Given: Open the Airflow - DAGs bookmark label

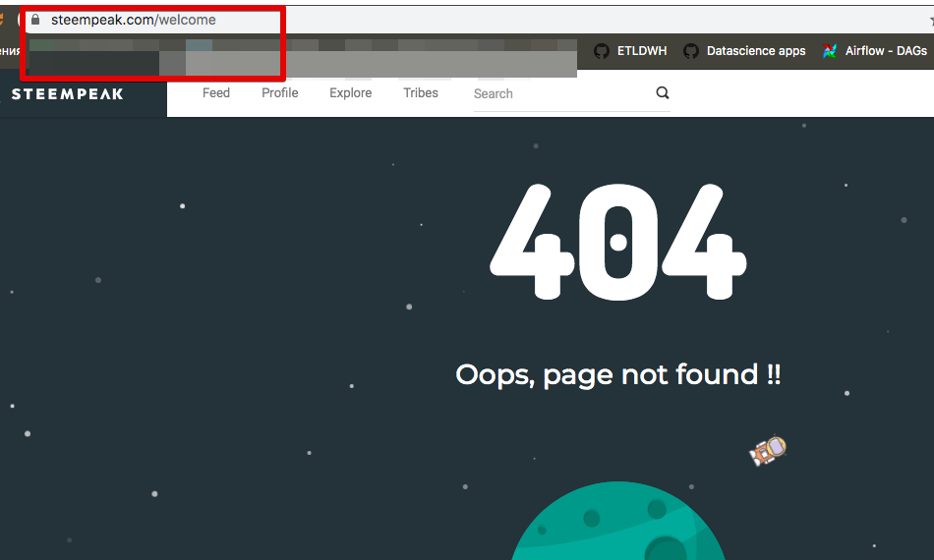Looking at the screenshot, I should click(x=886, y=51).
